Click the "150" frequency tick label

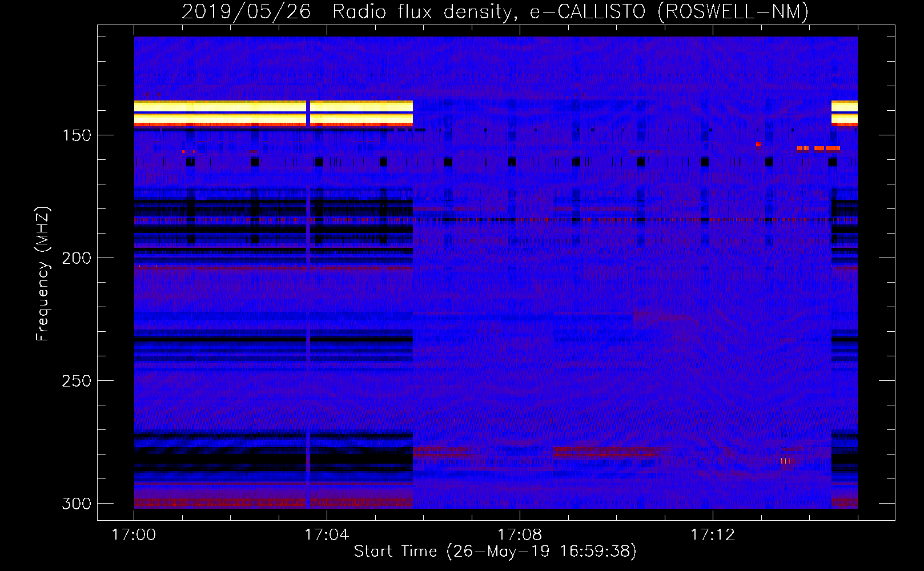click(x=77, y=135)
